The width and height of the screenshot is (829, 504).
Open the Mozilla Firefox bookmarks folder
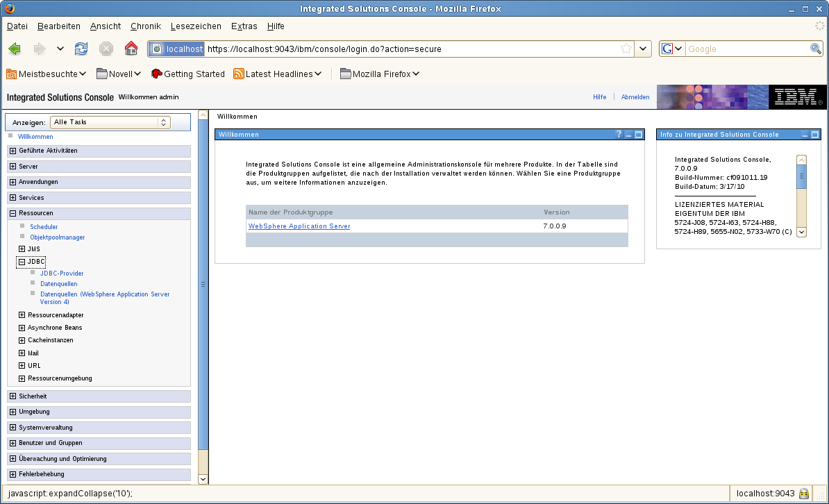[x=380, y=74]
